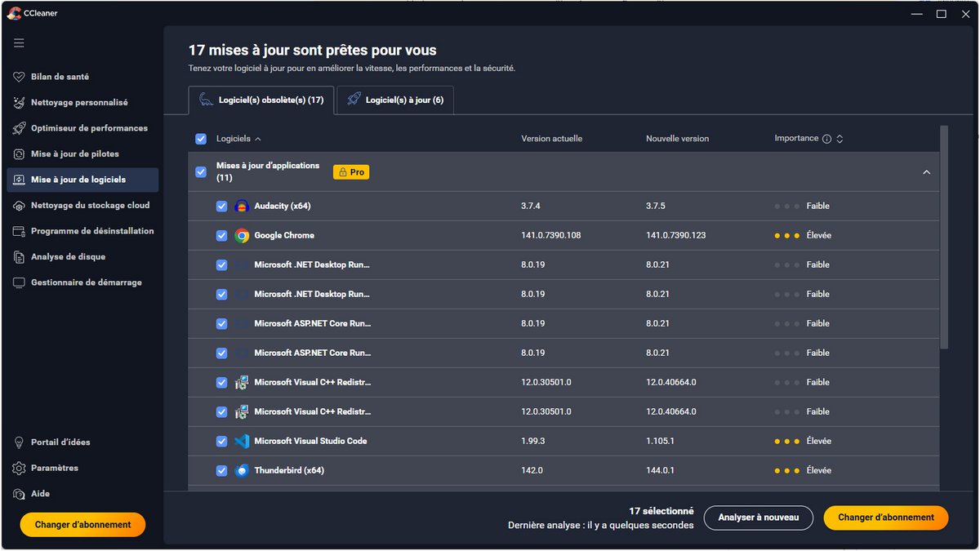
Task: Click the Bilan de santé heart icon
Action: [19, 77]
